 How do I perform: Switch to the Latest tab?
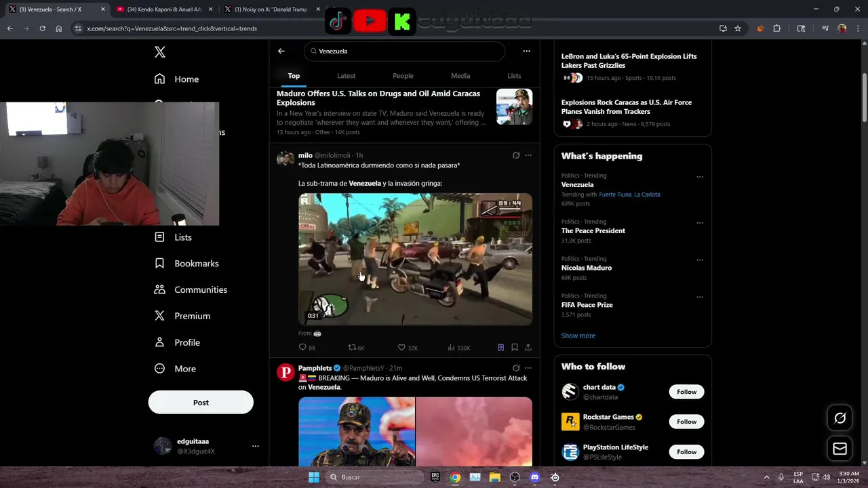pyautogui.click(x=346, y=76)
